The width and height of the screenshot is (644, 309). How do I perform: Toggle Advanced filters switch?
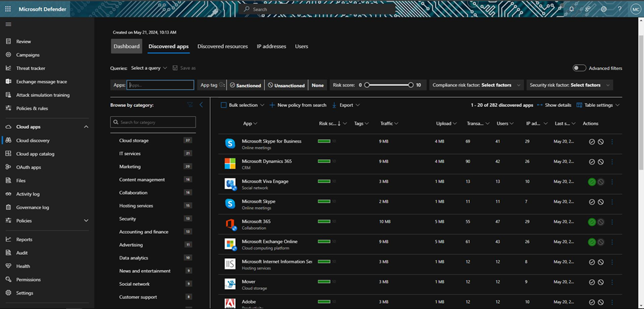click(x=579, y=68)
